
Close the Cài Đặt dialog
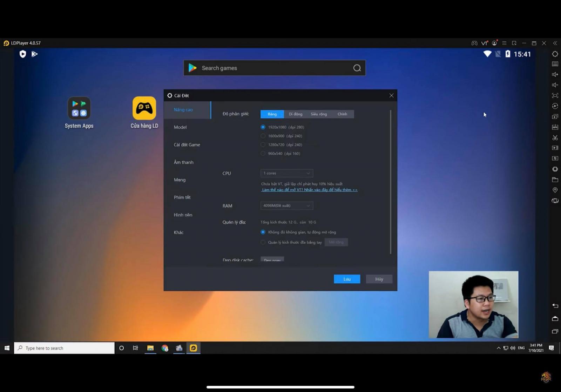click(x=391, y=95)
